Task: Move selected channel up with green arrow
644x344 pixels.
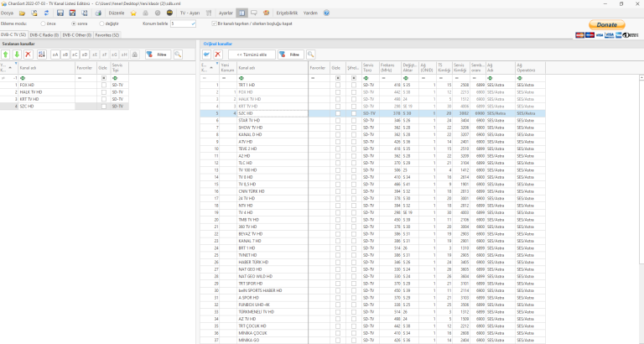Action: pyautogui.click(x=5, y=55)
